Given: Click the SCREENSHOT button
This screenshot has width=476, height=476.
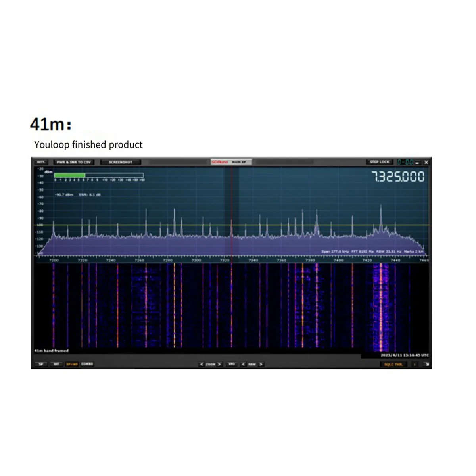Looking at the screenshot, I should pos(121,162).
